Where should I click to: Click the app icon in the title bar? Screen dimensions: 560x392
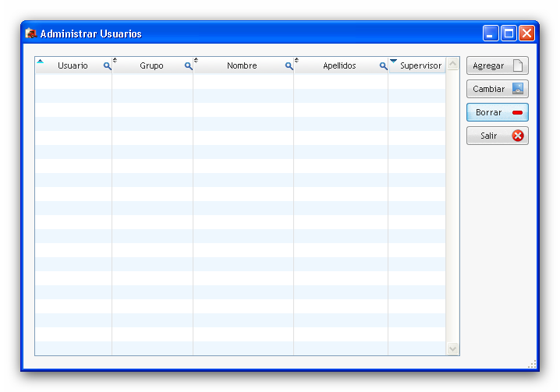[x=31, y=34]
